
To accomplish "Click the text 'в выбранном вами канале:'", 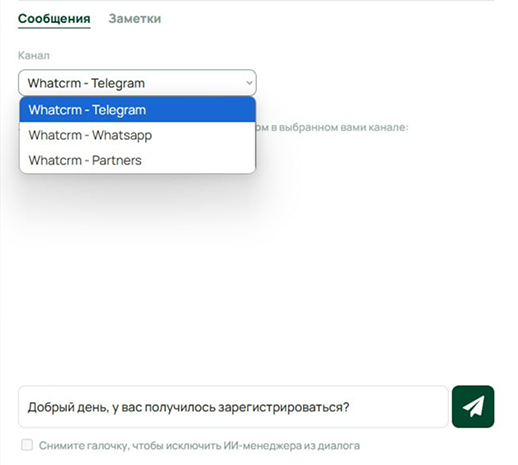I will (x=339, y=127).
